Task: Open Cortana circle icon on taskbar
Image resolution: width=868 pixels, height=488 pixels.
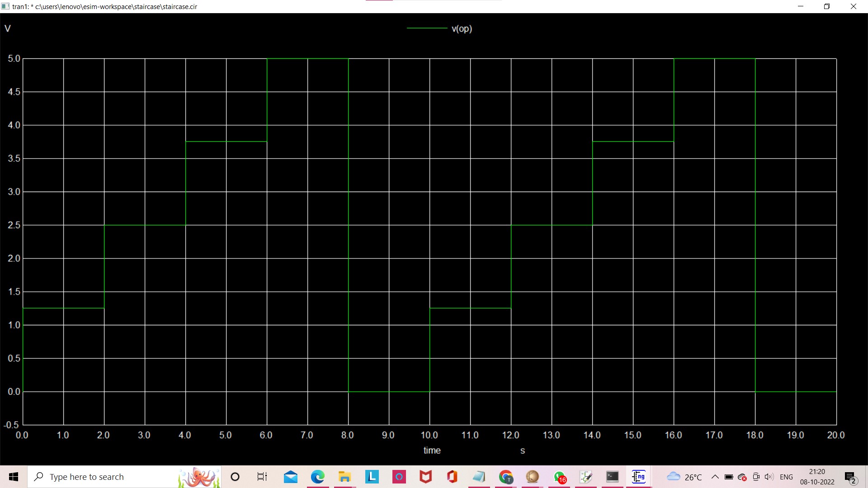Action: click(235, 477)
